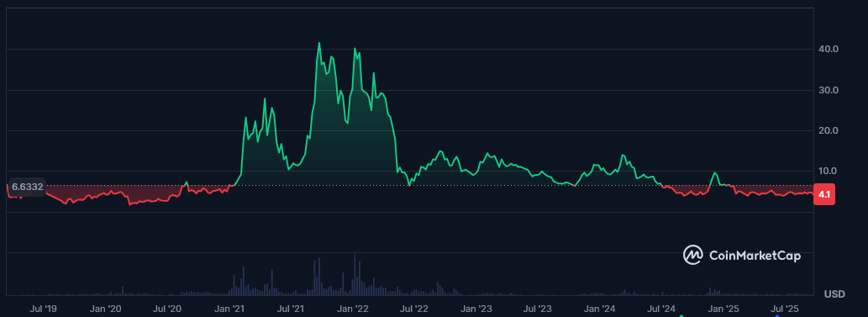Click the blue event marker below Jul '25
Screen dimensions: 868x317
pyautogui.click(x=776, y=316)
